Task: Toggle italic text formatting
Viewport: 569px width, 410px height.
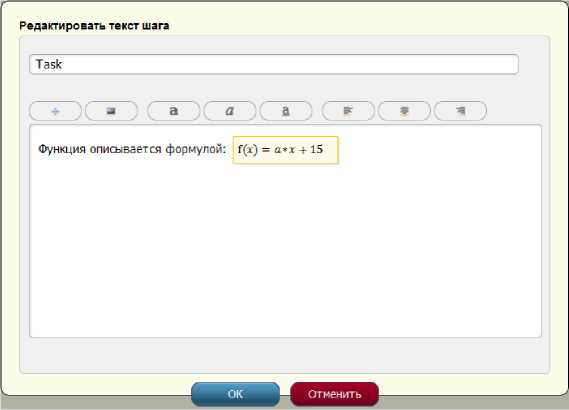Action: (x=230, y=111)
